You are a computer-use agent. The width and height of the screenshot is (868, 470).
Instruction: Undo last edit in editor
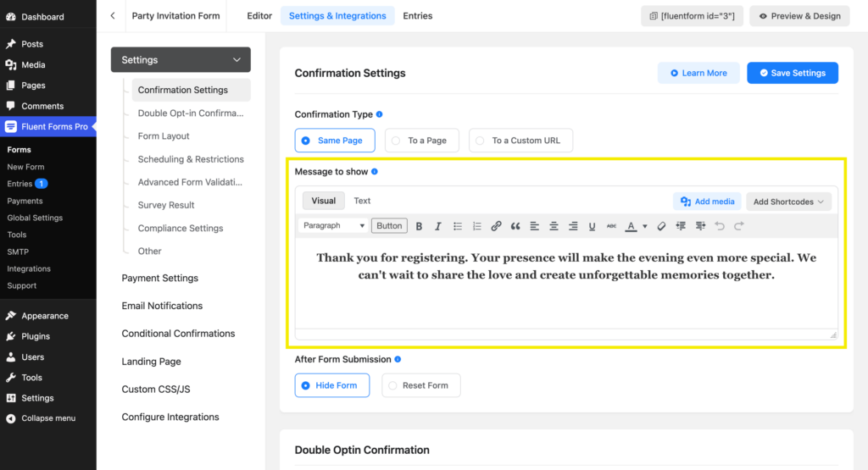point(720,226)
